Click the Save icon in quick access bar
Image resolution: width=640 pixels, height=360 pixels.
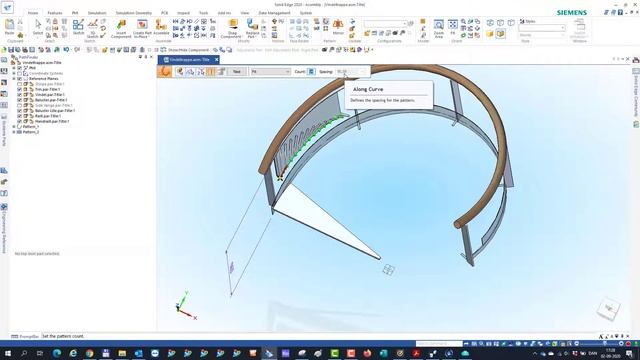11,50
